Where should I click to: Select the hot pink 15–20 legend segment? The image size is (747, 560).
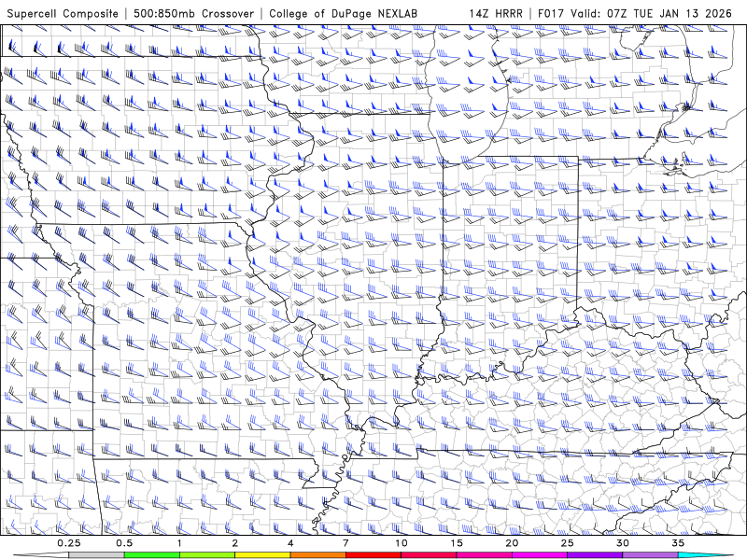(x=484, y=555)
